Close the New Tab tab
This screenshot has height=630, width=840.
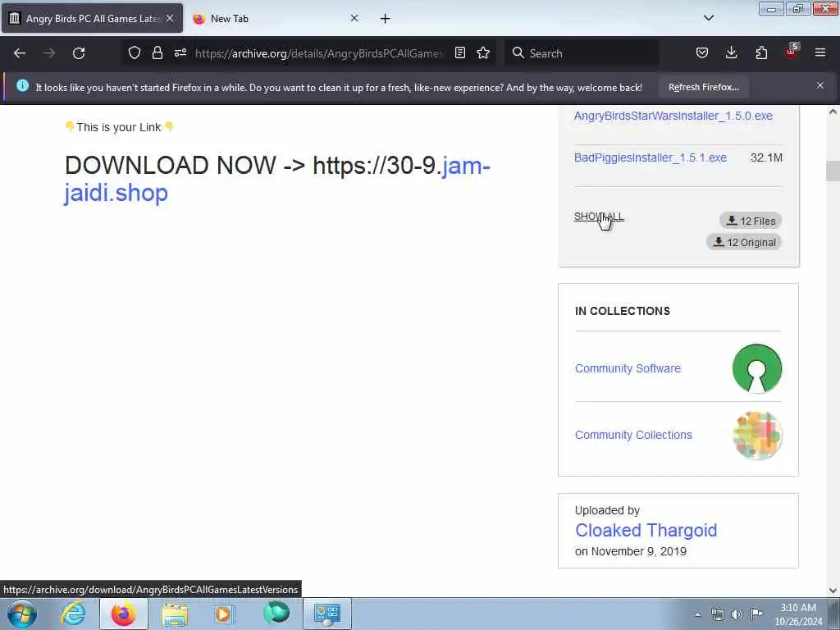click(x=354, y=18)
